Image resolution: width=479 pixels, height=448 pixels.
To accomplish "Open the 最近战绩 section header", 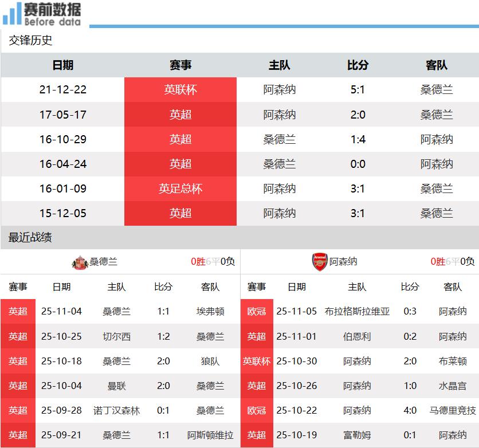I will click(x=31, y=237).
